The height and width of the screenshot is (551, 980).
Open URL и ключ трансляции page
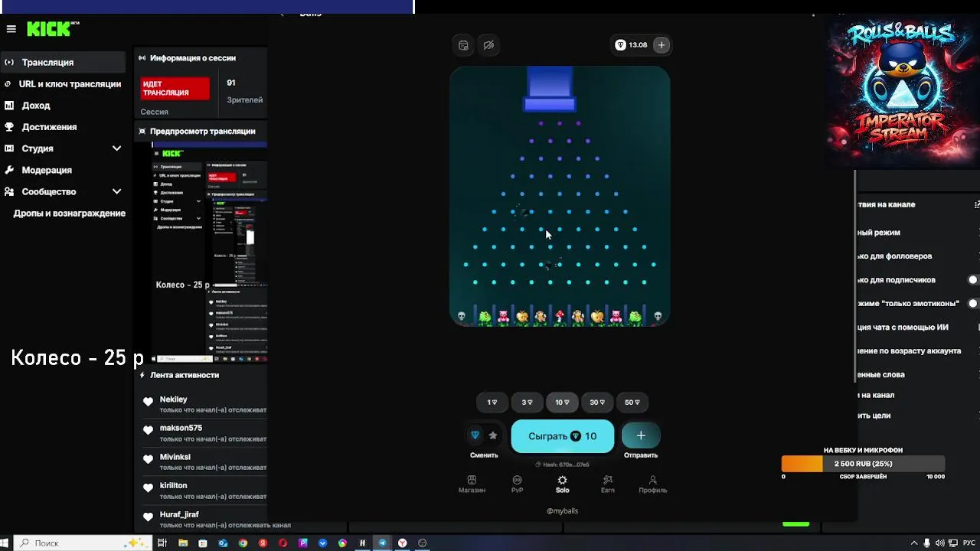(63, 84)
